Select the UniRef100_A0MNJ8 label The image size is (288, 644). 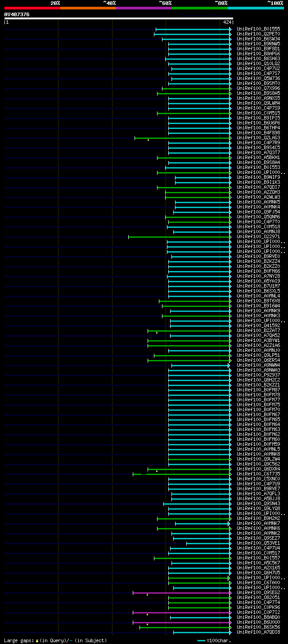tap(258, 231)
